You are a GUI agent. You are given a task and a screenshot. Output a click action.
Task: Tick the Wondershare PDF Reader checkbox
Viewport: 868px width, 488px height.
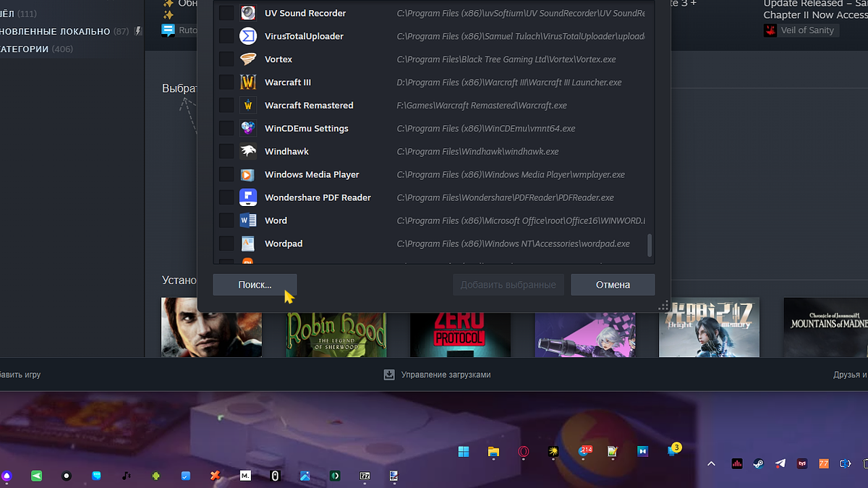click(226, 197)
